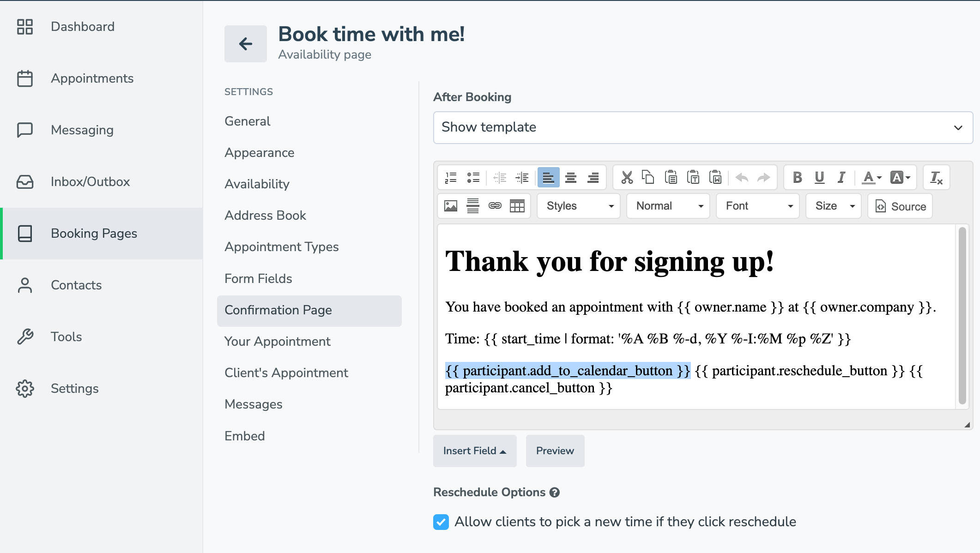Go to Appointments in sidebar
The image size is (980, 553).
92,78
